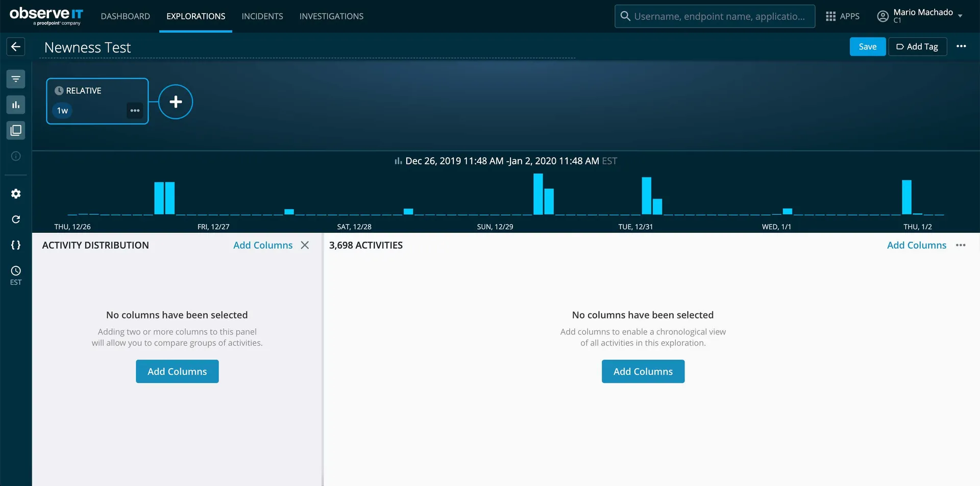This screenshot has width=980, height=486.
Task: Click Add Columns button in Activities panel
Action: (x=643, y=372)
